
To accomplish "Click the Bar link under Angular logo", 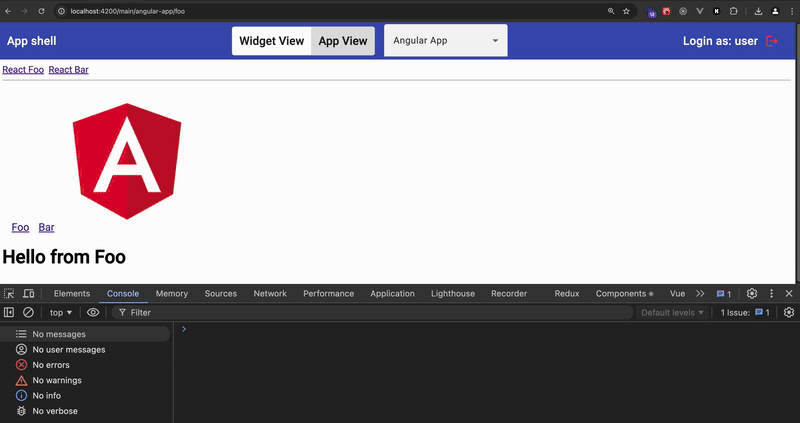I will 46,227.
